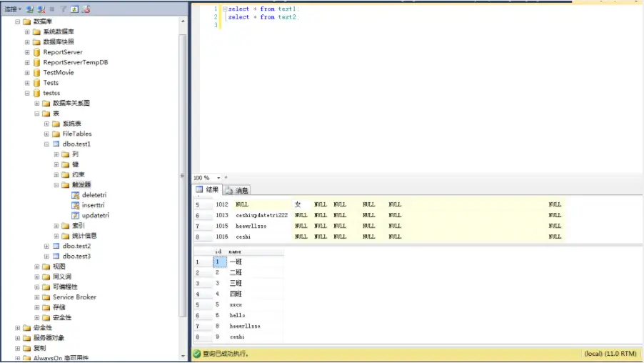Select the dbo.test2 table icon
The height and width of the screenshot is (363, 644).
pyautogui.click(x=56, y=246)
